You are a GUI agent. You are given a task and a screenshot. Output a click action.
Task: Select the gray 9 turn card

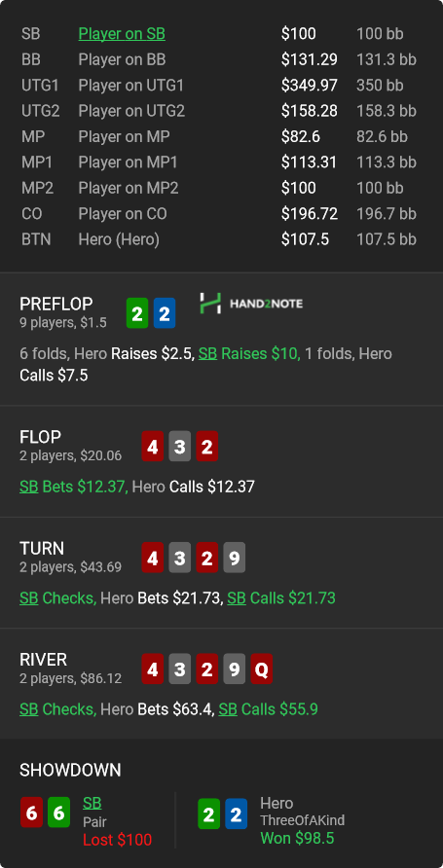click(235, 558)
